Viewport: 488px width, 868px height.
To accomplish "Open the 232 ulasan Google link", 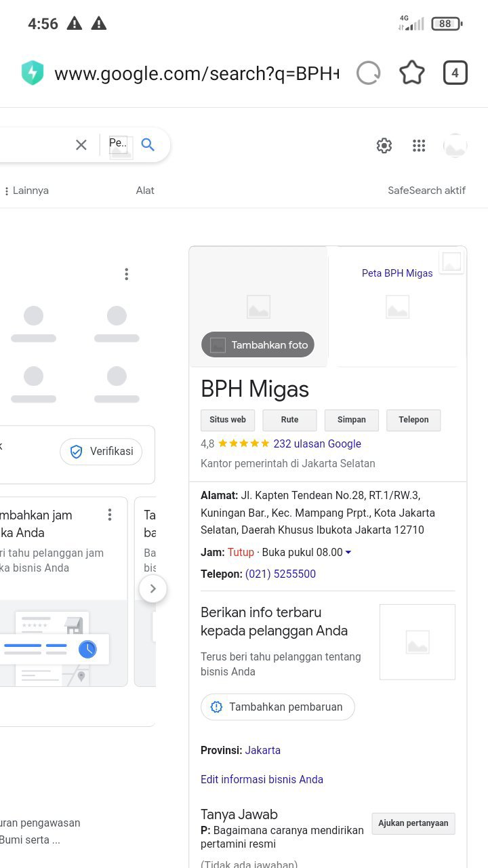I will (x=317, y=443).
